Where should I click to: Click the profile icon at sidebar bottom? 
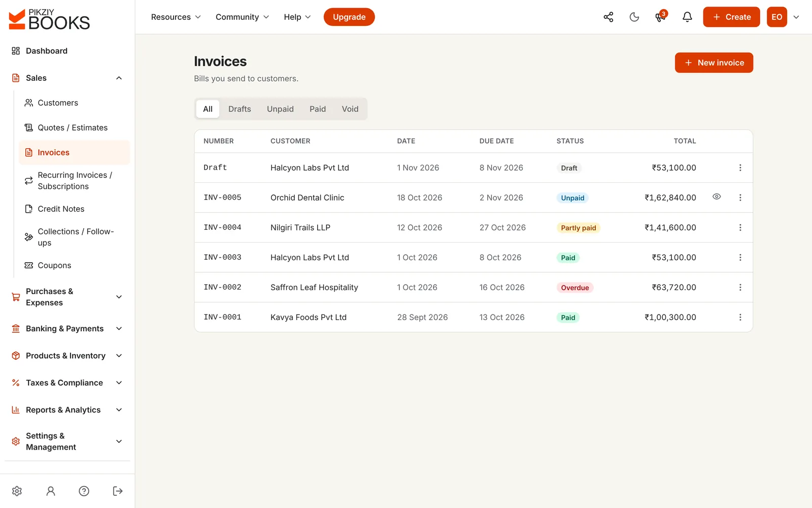coord(51,491)
